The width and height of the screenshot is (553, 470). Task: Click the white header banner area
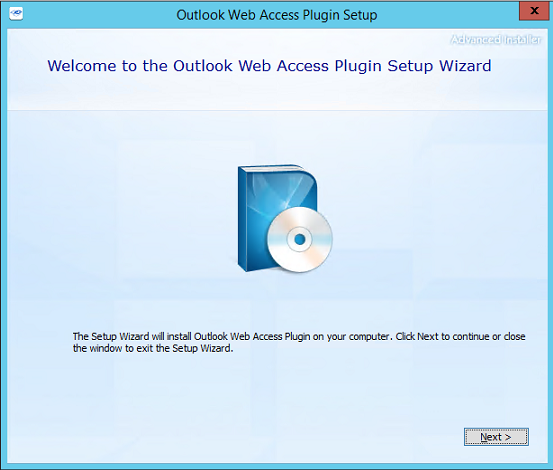point(277,70)
